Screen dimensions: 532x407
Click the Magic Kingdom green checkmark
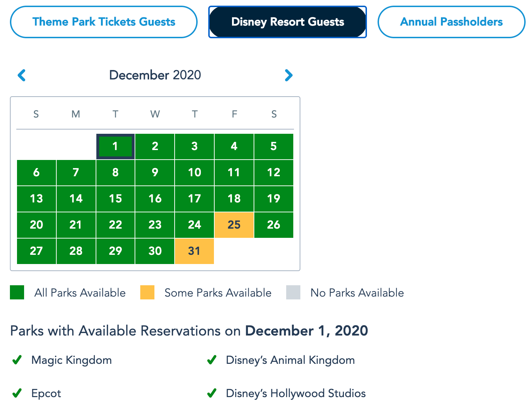point(17,360)
